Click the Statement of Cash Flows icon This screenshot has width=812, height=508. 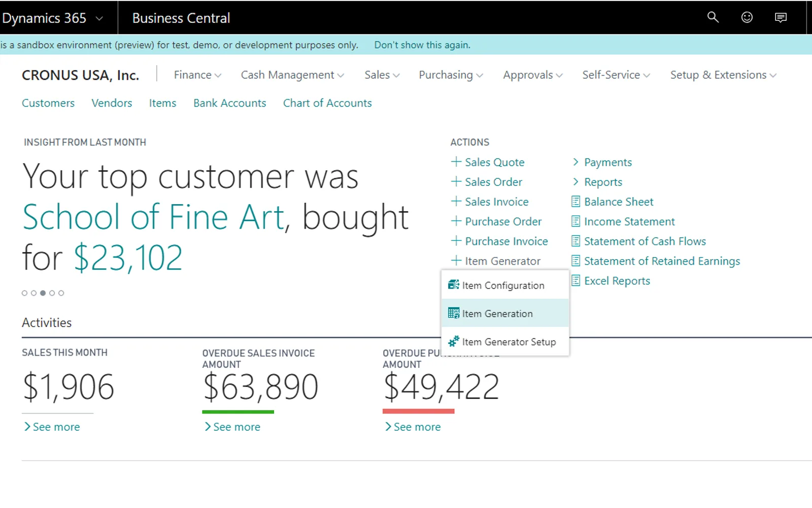576,241
